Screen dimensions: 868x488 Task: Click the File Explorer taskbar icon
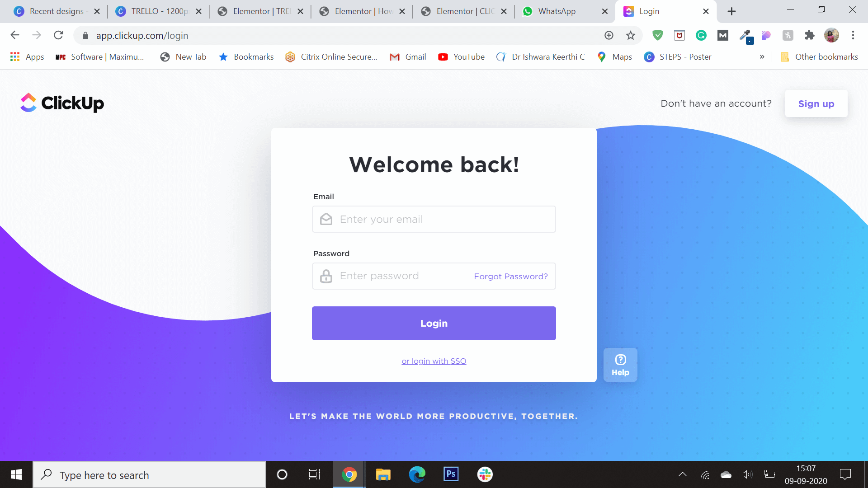(x=383, y=475)
